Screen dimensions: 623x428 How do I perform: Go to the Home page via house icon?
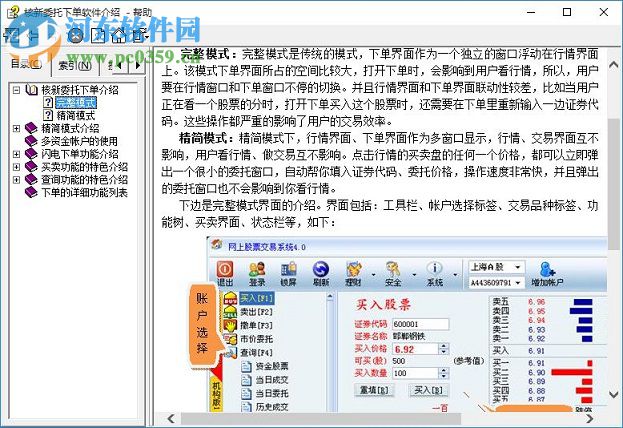(x=118, y=35)
